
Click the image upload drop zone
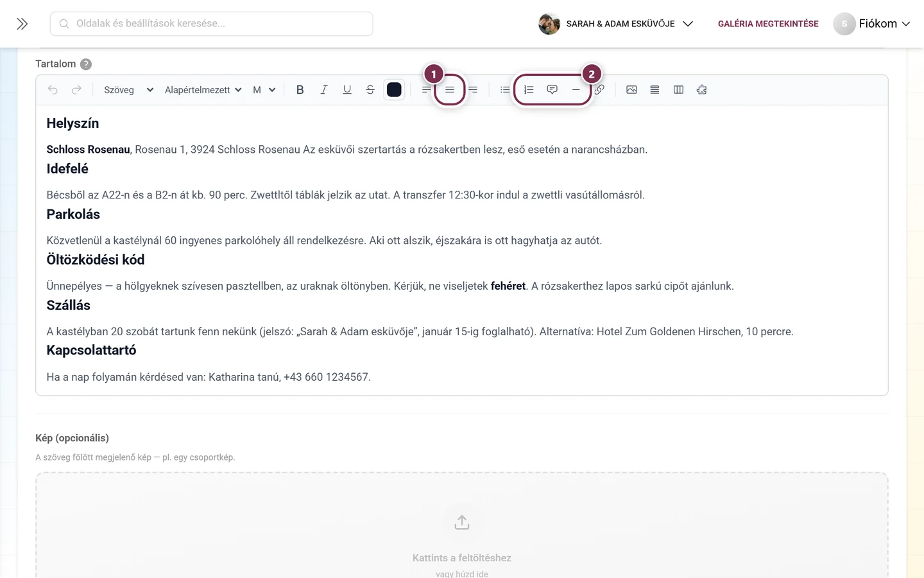(462, 525)
